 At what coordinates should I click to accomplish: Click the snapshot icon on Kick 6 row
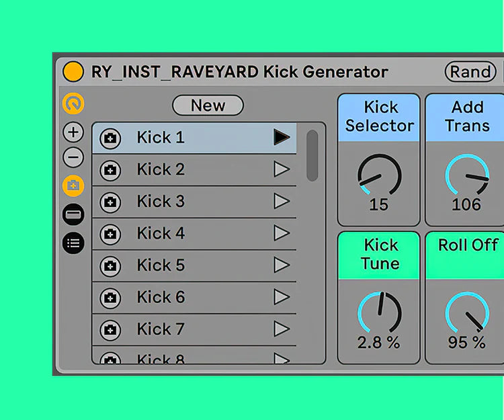(110, 298)
